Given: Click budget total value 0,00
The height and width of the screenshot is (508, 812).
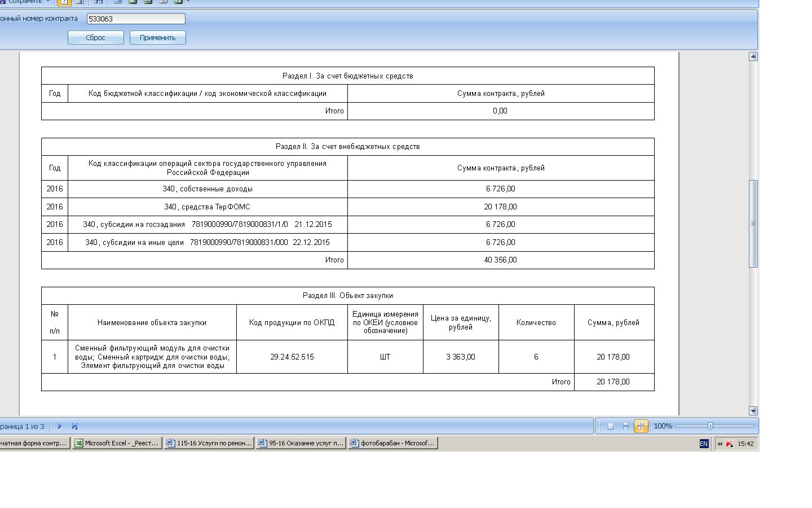Looking at the screenshot, I should click(500, 111).
